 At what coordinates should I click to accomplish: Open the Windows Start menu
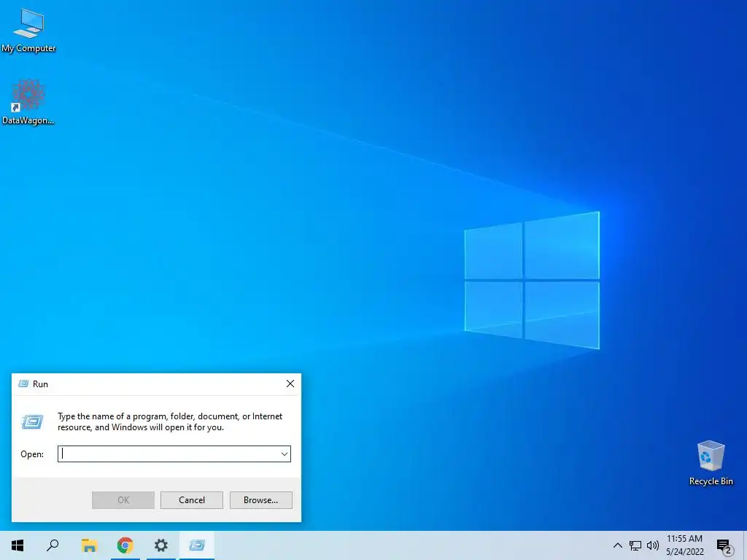point(18,545)
